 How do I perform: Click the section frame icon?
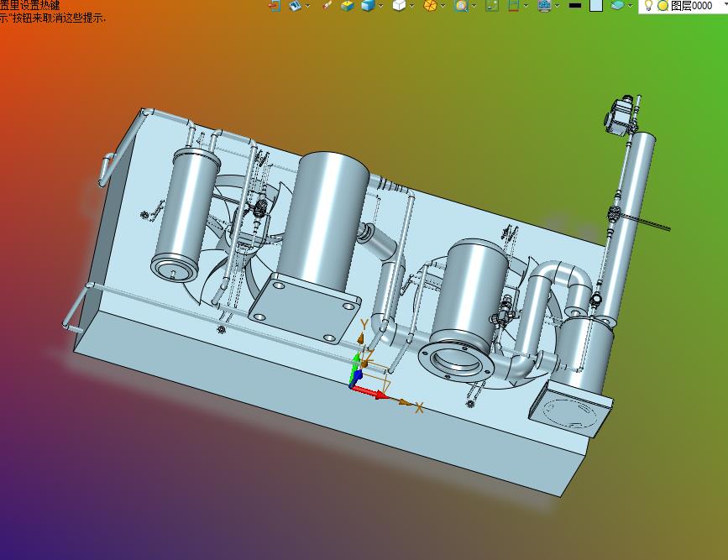[513, 6]
